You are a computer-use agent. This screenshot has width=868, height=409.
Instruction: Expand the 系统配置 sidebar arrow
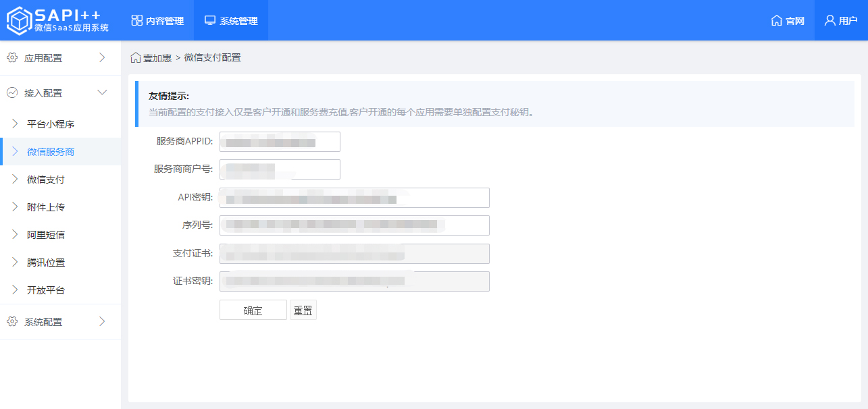pyautogui.click(x=102, y=322)
